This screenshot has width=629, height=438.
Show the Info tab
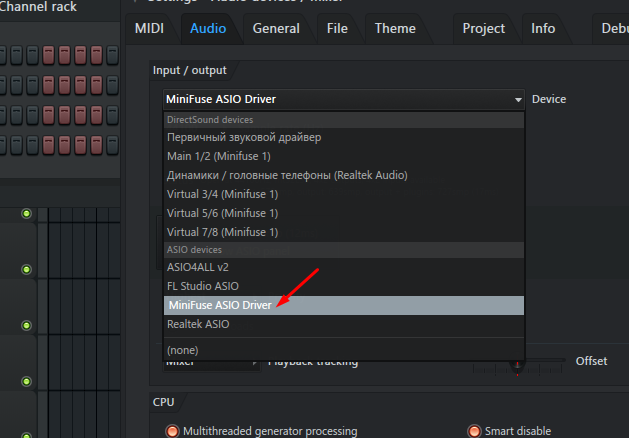coord(543,28)
